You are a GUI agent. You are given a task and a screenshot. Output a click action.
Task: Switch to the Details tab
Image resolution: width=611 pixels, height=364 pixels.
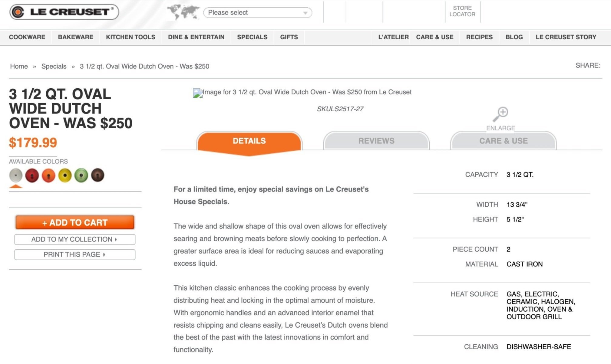[249, 141]
